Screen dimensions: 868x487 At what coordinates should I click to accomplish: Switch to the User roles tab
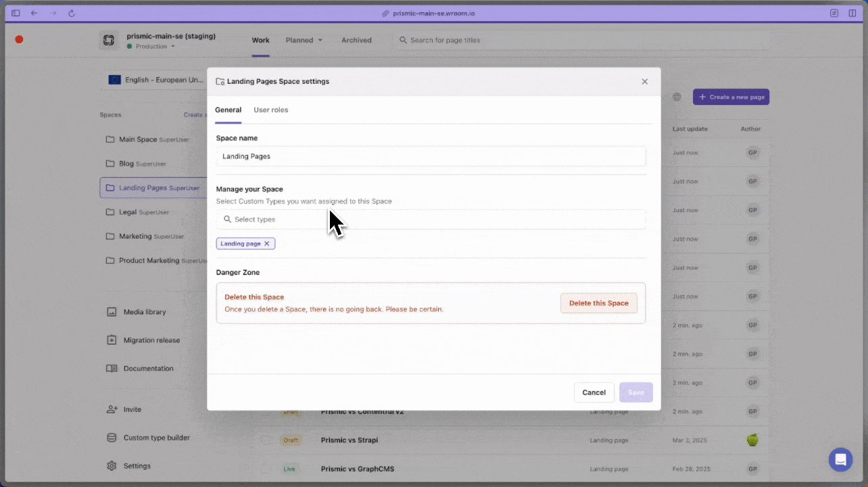click(x=270, y=110)
